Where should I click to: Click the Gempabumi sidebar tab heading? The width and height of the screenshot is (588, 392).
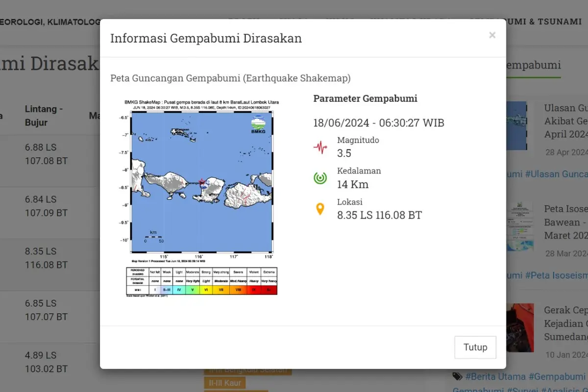click(533, 65)
